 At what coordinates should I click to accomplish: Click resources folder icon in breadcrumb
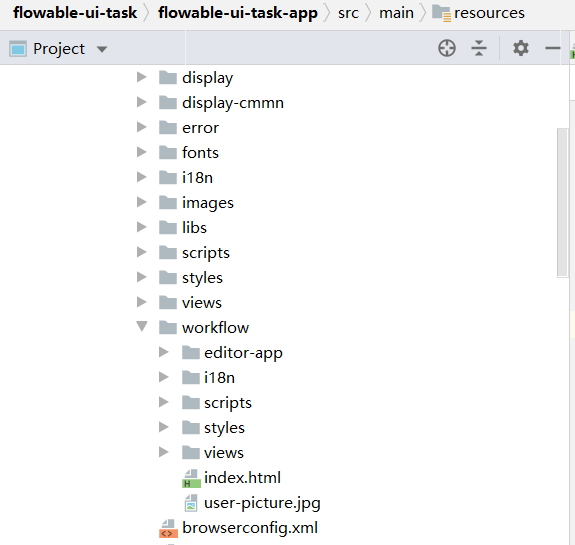click(441, 14)
